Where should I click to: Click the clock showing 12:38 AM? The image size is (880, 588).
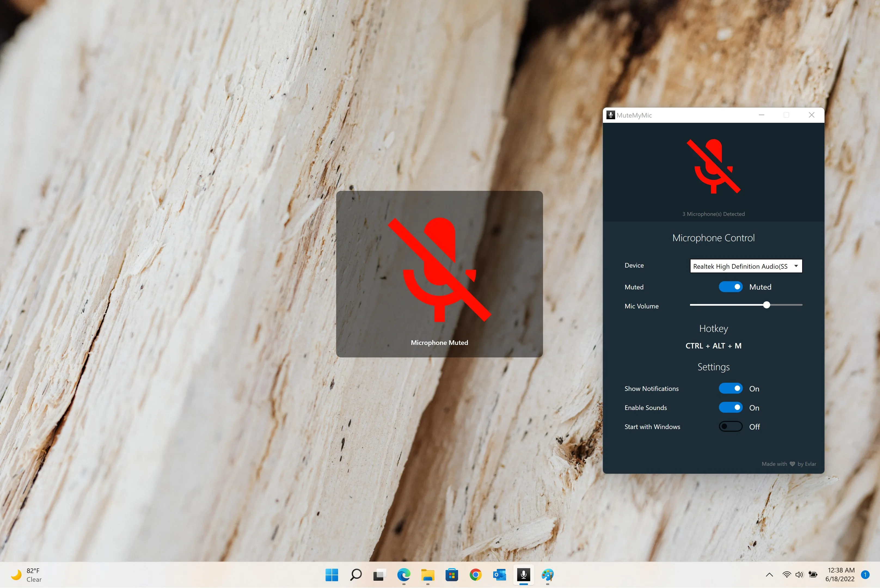coord(840,574)
